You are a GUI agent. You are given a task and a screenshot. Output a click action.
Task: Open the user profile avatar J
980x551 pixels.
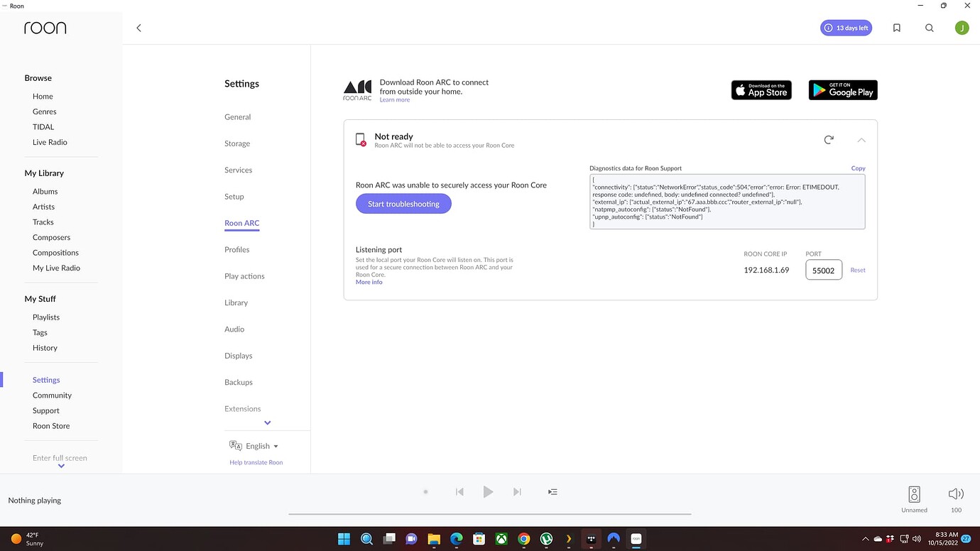pos(962,28)
